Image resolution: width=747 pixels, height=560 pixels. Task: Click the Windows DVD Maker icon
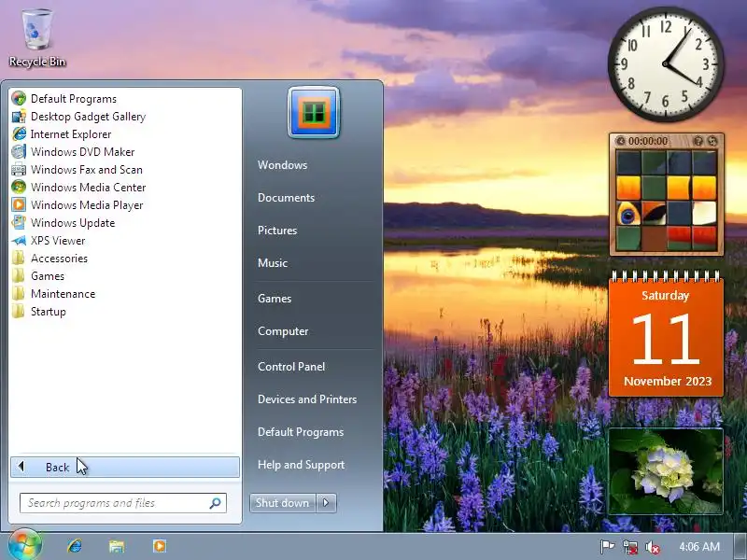[19, 152]
